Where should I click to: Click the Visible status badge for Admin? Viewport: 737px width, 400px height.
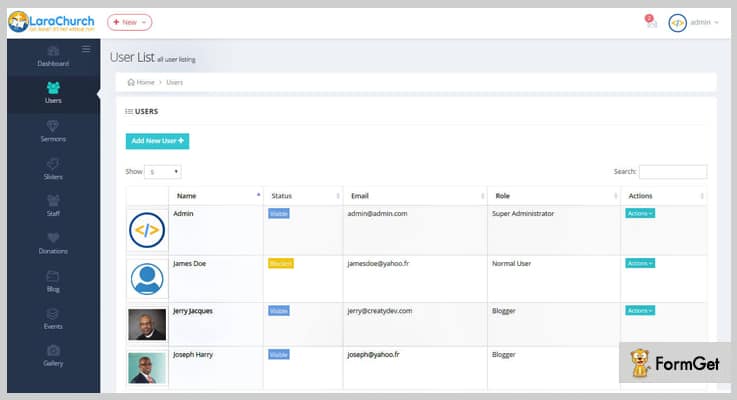click(279, 213)
